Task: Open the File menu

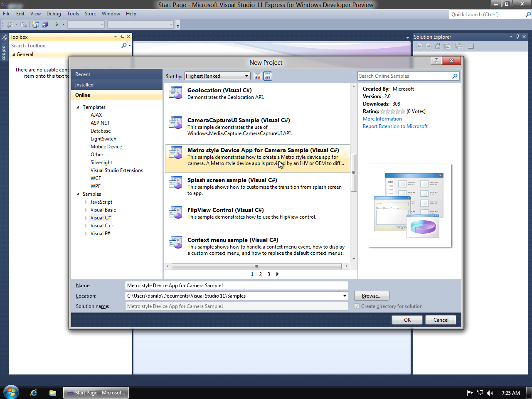Action: coord(7,14)
